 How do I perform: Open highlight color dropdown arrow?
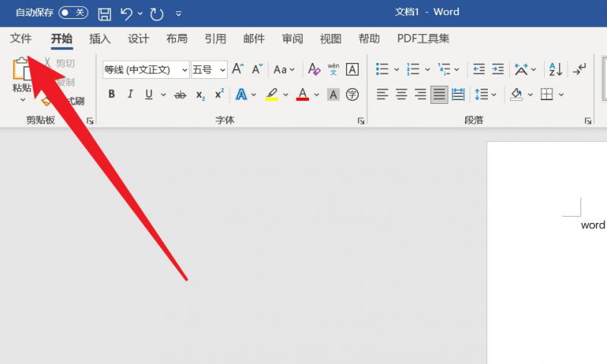(x=286, y=94)
